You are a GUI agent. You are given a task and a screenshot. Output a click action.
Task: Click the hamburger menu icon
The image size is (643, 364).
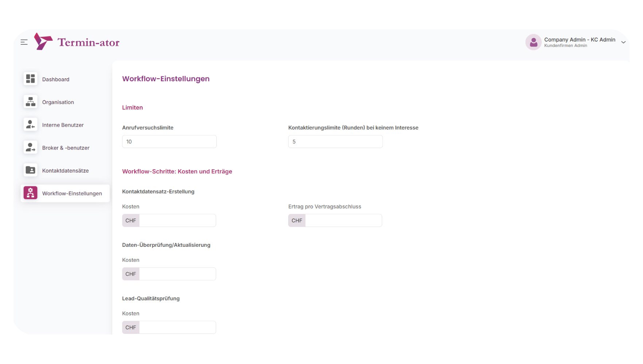click(24, 42)
